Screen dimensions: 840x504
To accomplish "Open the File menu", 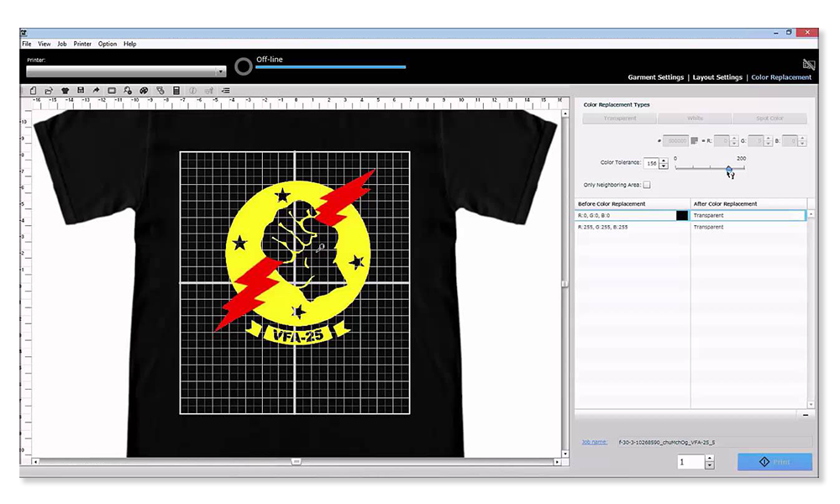I will click(27, 44).
